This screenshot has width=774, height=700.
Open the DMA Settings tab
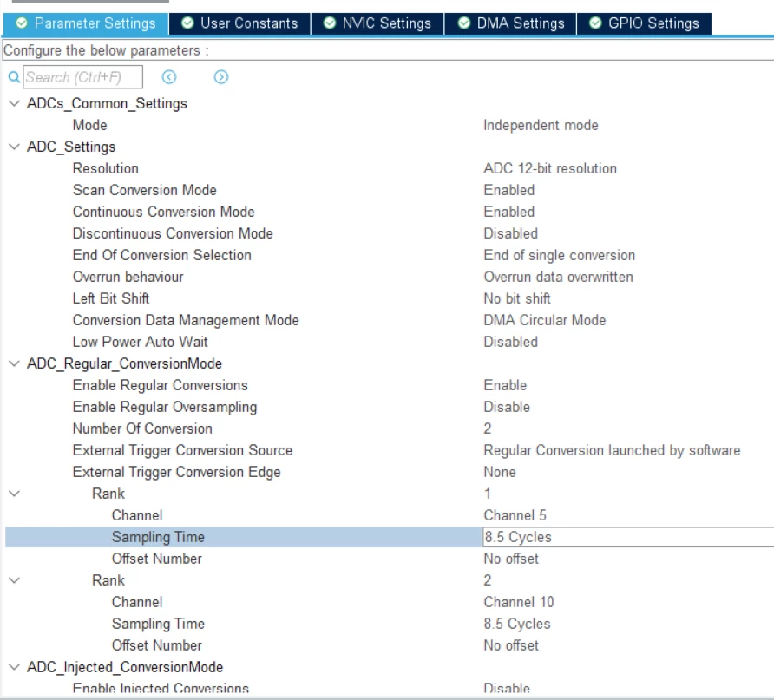coord(510,23)
